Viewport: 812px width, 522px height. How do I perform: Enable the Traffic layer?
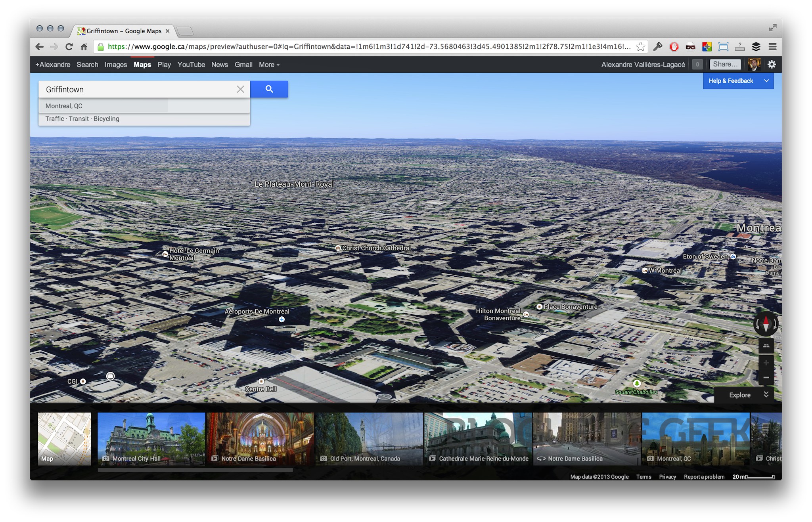point(54,119)
